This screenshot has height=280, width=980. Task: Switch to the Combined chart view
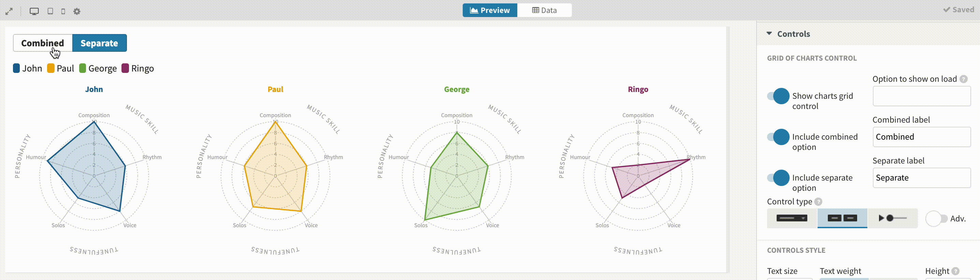pos(42,43)
